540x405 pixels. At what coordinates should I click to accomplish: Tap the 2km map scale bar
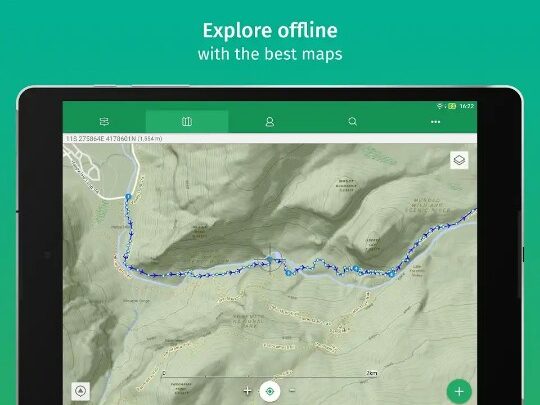270,375
